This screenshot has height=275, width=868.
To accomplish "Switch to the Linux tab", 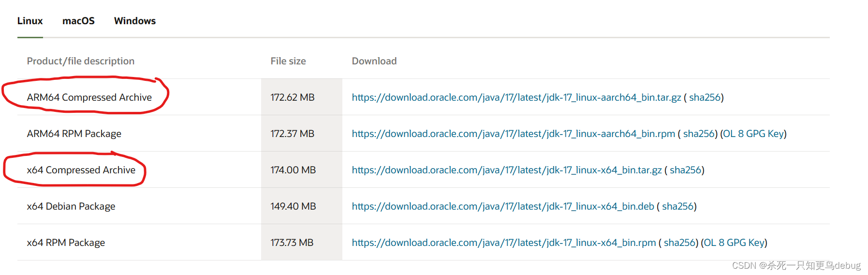I will (30, 21).
